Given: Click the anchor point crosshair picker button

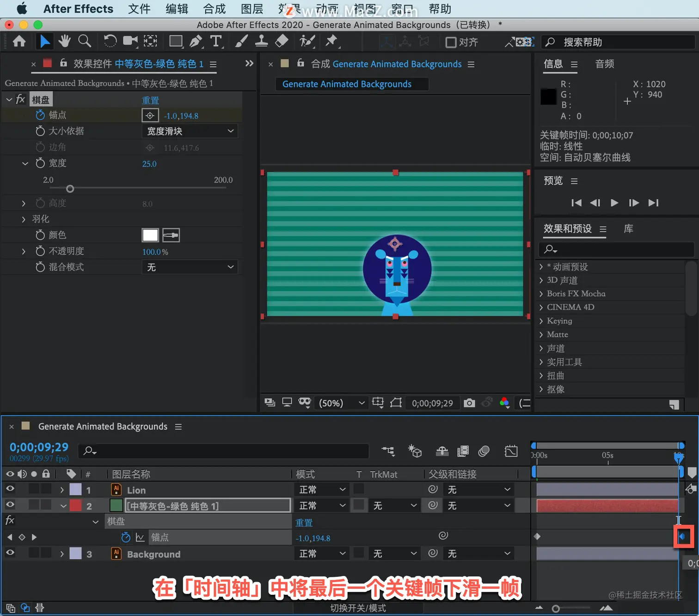Looking at the screenshot, I should (150, 116).
